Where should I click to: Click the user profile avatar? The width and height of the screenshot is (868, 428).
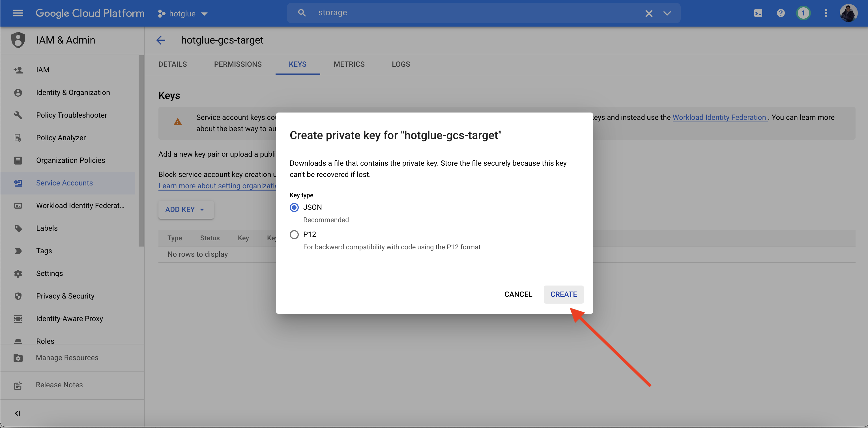pyautogui.click(x=848, y=13)
